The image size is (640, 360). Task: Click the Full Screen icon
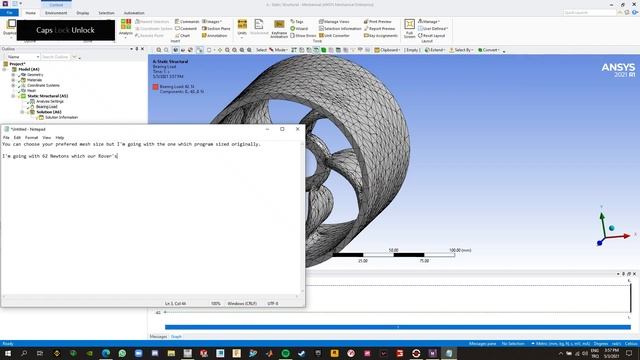pyautogui.click(x=409, y=29)
